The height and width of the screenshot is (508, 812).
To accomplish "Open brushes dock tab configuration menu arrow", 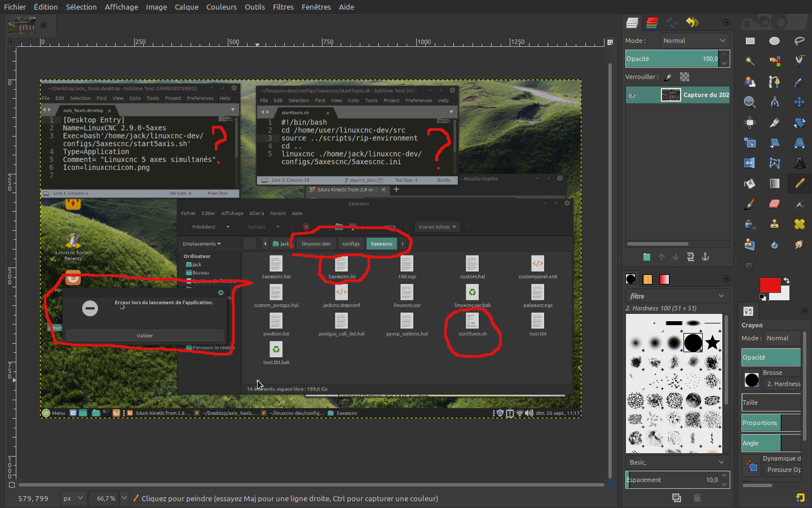I will tap(726, 279).
